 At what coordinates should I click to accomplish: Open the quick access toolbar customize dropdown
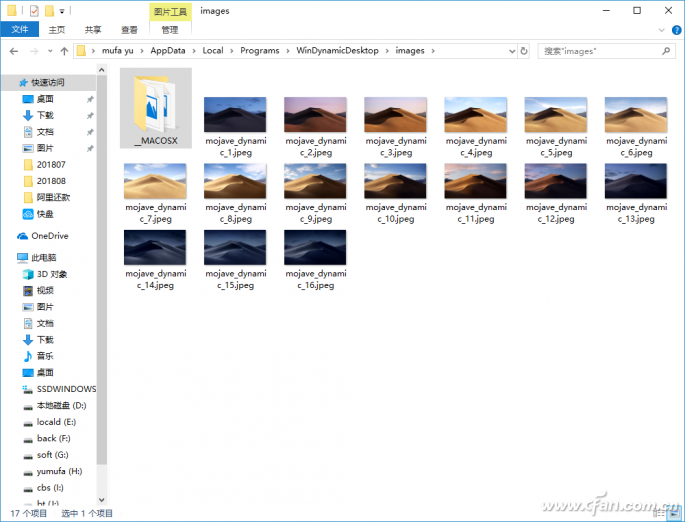point(61,11)
